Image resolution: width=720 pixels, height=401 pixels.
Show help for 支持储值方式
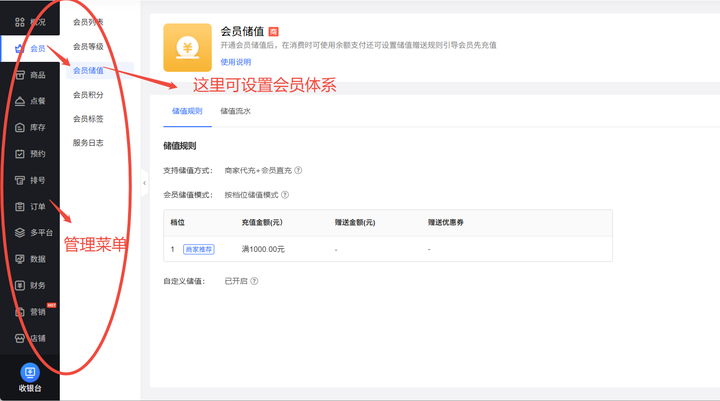click(x=298, y=170)
